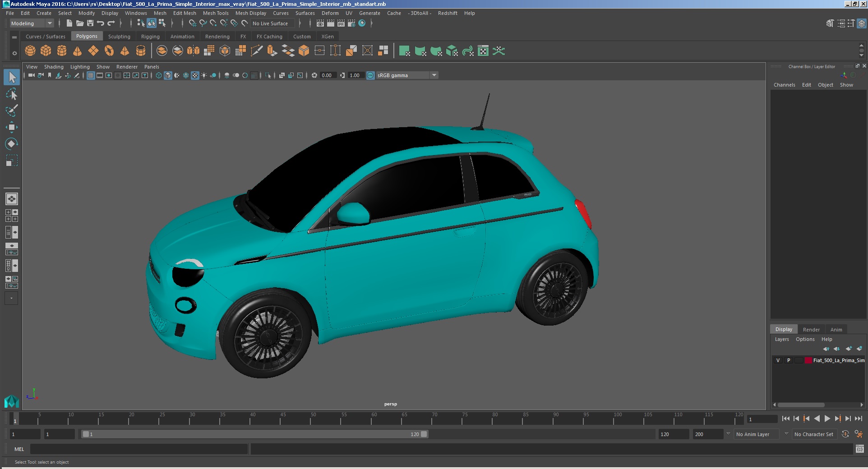Screen dimensions: 868x469
Task: Switch to single perspective view layout
Action: coord(12,198)
